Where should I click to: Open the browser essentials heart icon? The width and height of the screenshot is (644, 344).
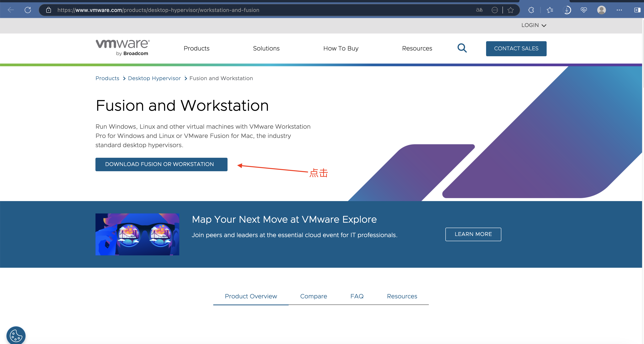[x=584, y=10]
